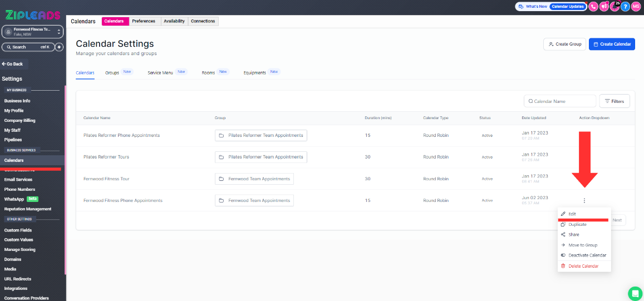
Task: Open My Profile in settings sidebar
Action: coord(14,111)
